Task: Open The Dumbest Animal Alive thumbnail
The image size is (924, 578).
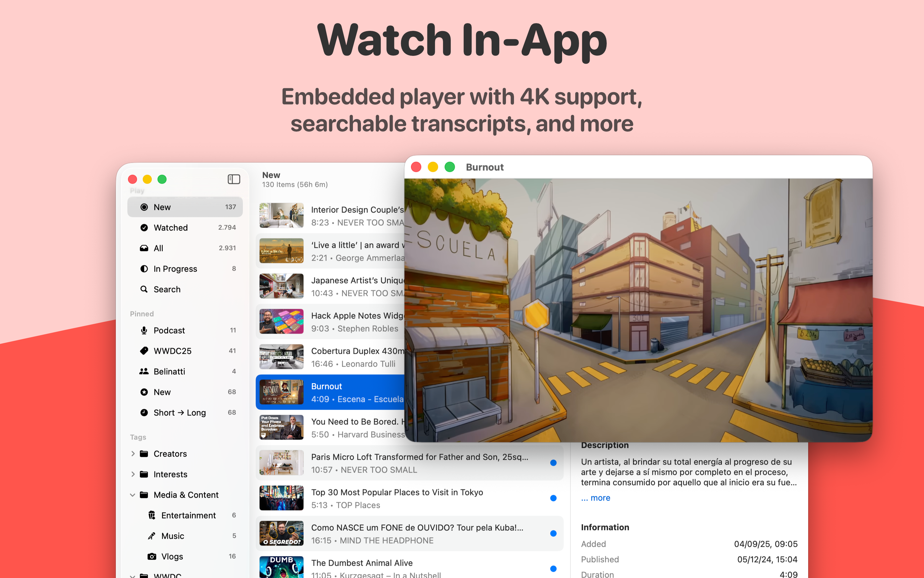Action: point(281,567)
